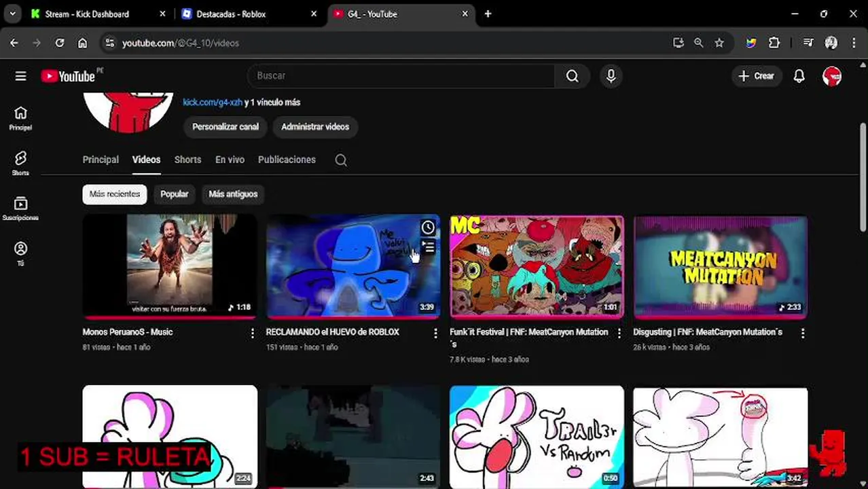
Task: Click Administrar videos button
Action: click(x=315, y=127)
